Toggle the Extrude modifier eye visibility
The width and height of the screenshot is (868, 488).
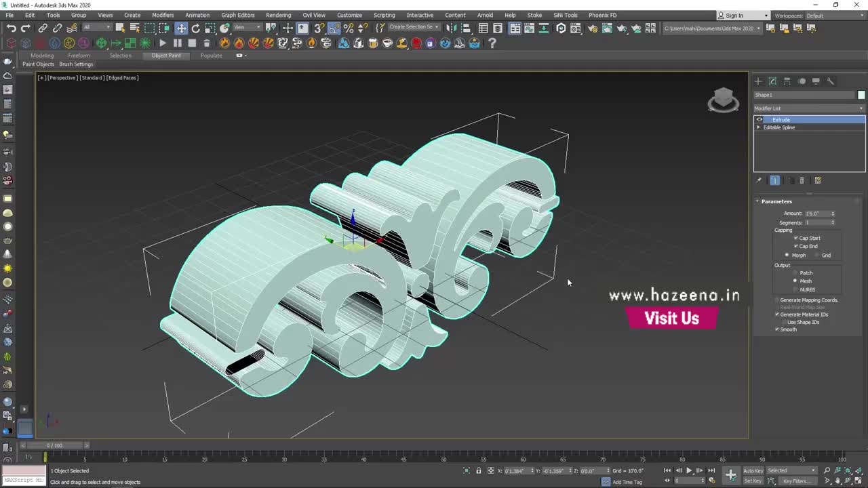(x=759, y=120)
